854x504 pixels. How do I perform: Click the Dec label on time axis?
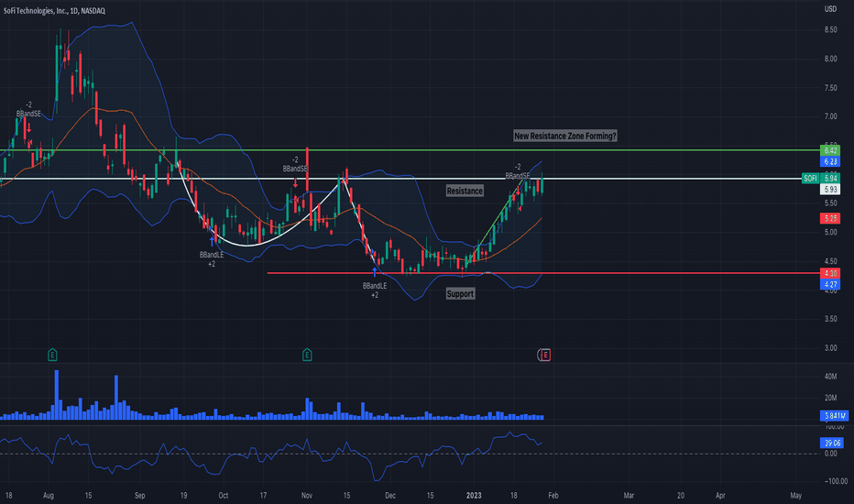(390, 495)
